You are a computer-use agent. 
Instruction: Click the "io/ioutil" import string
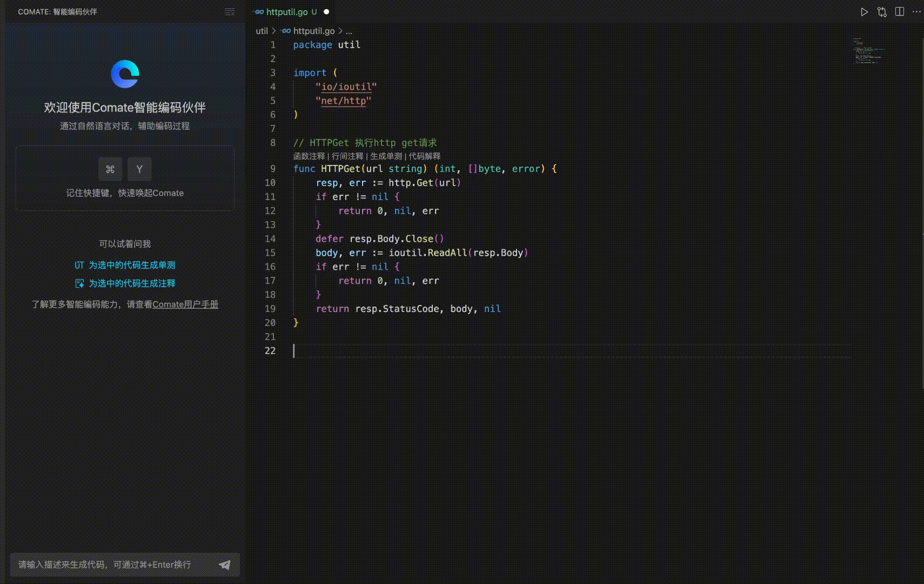(346, 87)
